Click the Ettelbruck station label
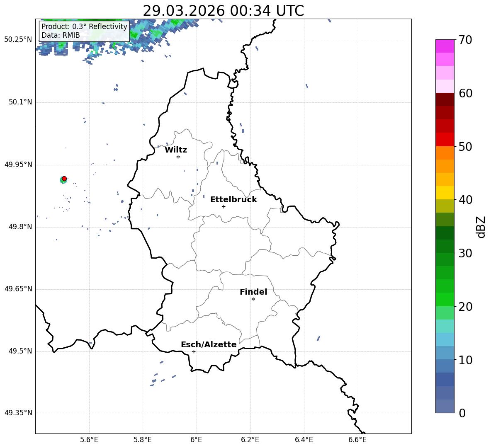The height and width of the screenshot is (448, 491). (x=233, y=200)
